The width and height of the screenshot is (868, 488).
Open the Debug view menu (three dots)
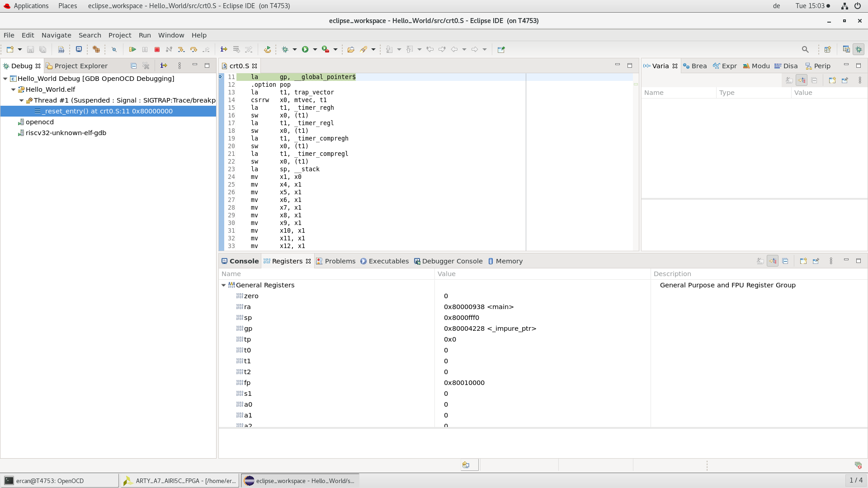[x=179, y=66]
